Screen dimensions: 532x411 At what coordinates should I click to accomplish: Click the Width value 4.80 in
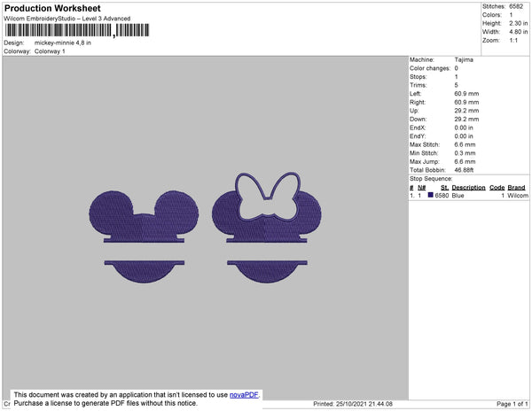click(519, 32)
